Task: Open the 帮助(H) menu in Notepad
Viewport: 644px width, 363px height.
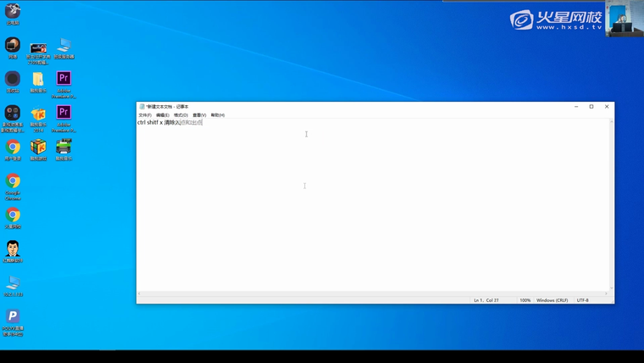Action: [218, 114]
